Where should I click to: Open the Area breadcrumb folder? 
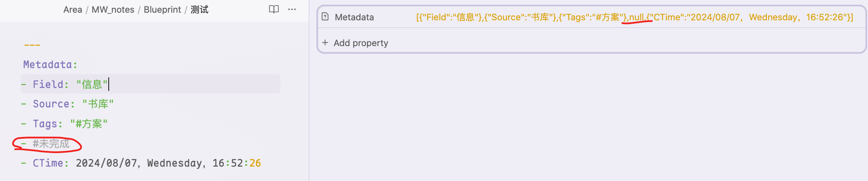click(73, 9)
